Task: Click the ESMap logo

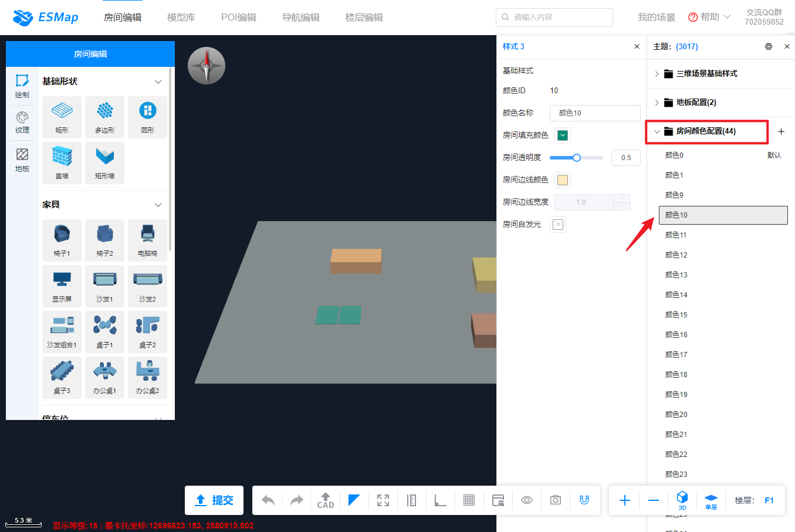Action: coord(46,18)
